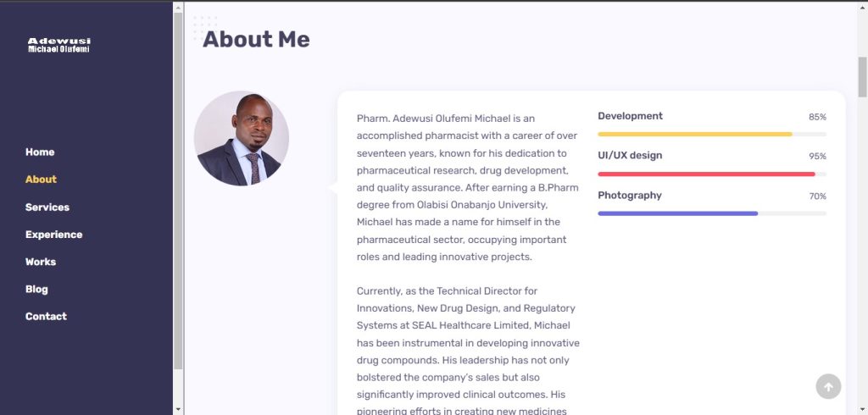Click the sidebar scrollbar down arrow
This screenshot has height=415, width=868.
pyautogui.click(x=178, y=408)
